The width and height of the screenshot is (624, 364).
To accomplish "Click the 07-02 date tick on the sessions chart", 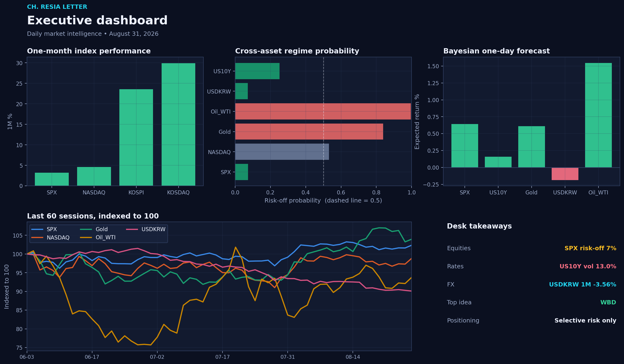I will pyautogui.click(x=157, y=357).
